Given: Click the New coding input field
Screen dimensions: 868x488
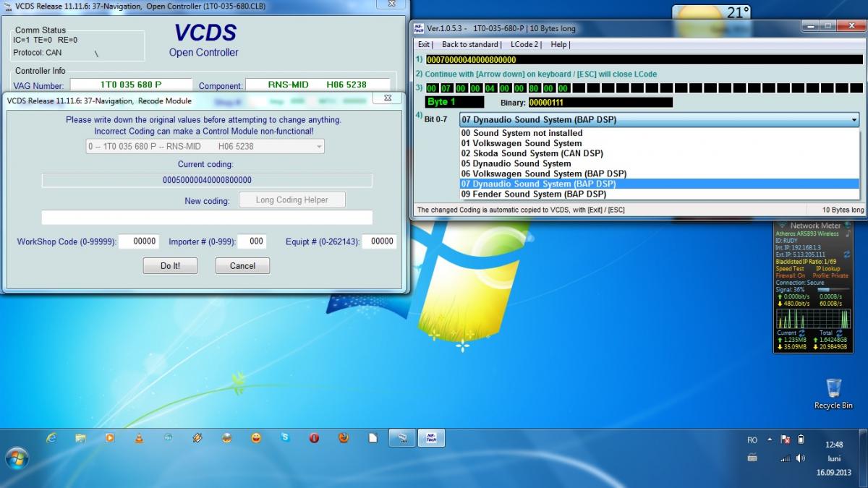Looking at the screenshot, I should pyautogui.click(x=207, y=218).
